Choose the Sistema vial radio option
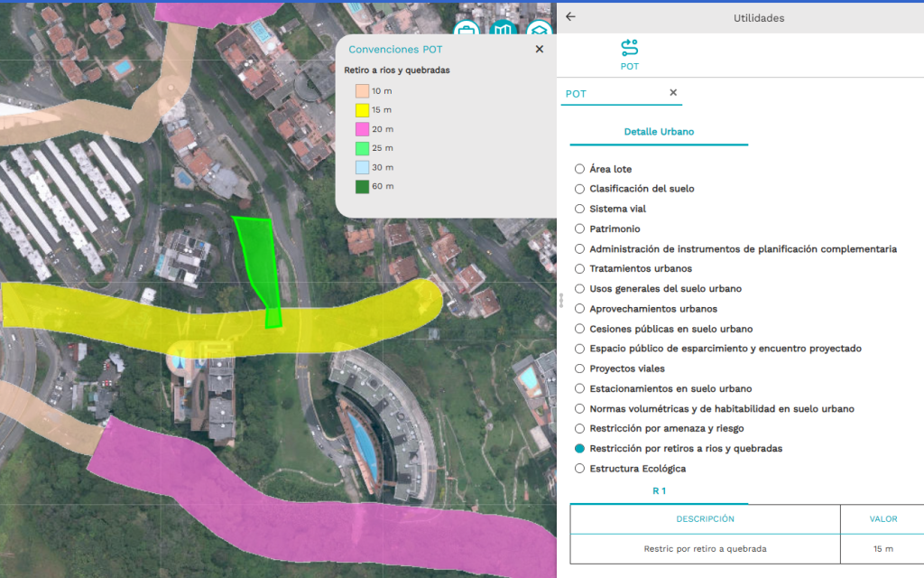Viewport: 924px width, 578px height. pos(579,209)
